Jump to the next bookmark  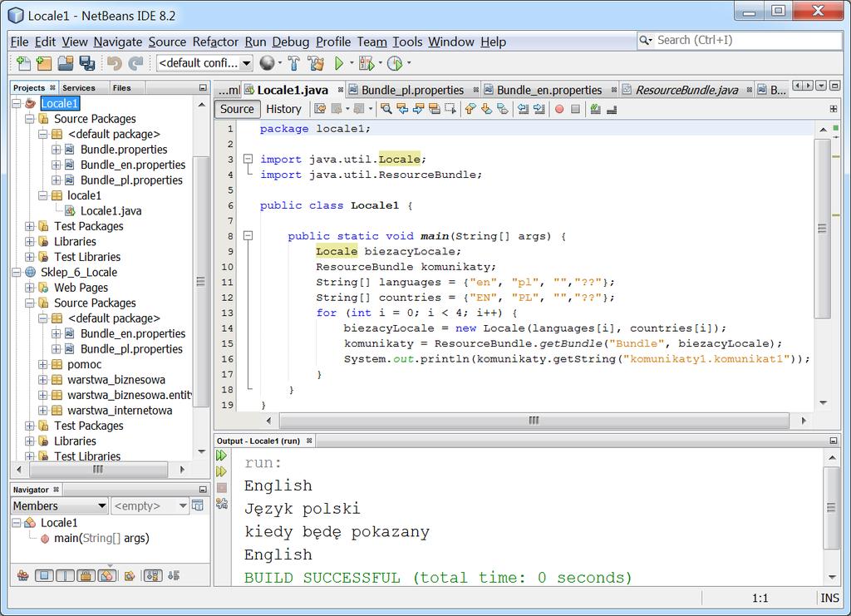click(486, 109)
